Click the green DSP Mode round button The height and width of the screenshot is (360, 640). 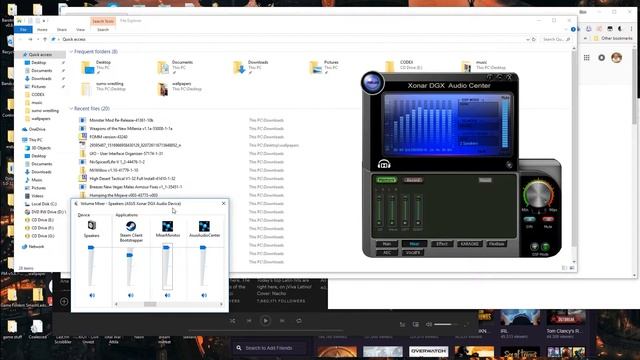pos(545,247)
